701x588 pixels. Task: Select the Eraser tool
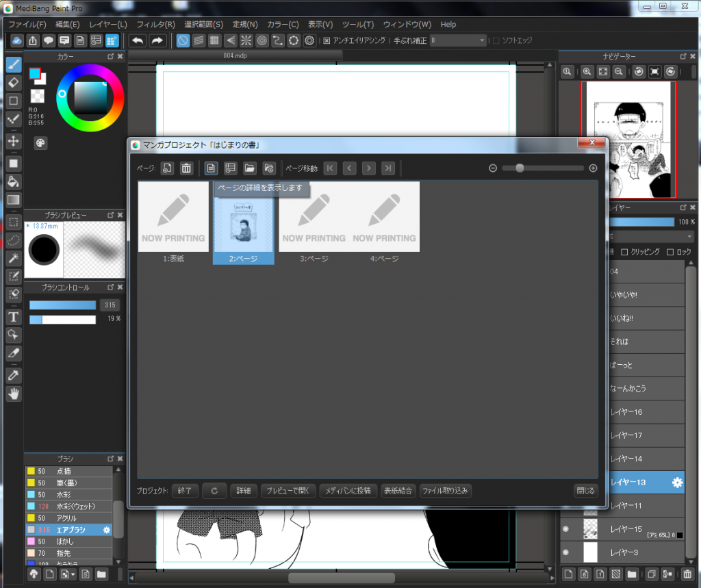point(14,83)
